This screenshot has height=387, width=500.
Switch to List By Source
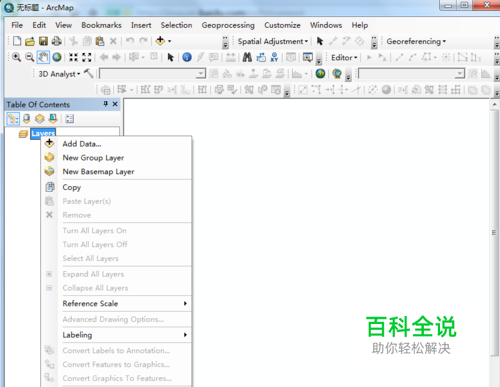click(27, 118)
